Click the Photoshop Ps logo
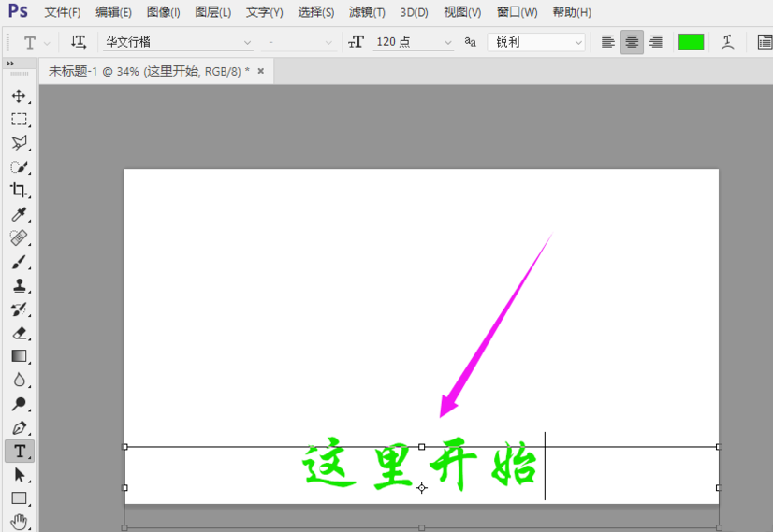The image size is (773, 532). click(18, 11)
